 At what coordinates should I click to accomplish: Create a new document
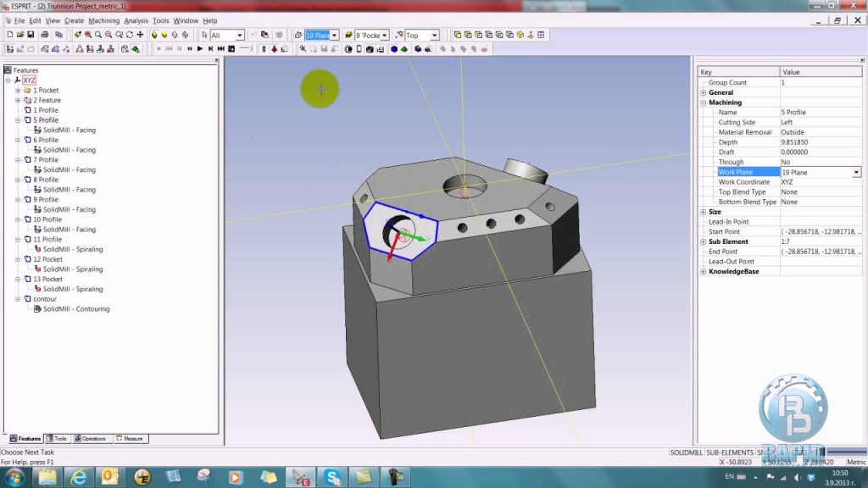[x=10, y=35]
